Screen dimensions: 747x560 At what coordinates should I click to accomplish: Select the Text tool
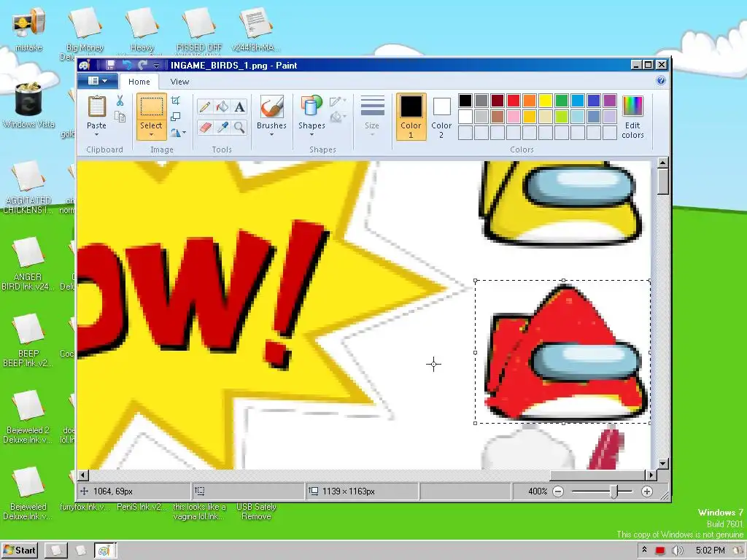(239, 106)
